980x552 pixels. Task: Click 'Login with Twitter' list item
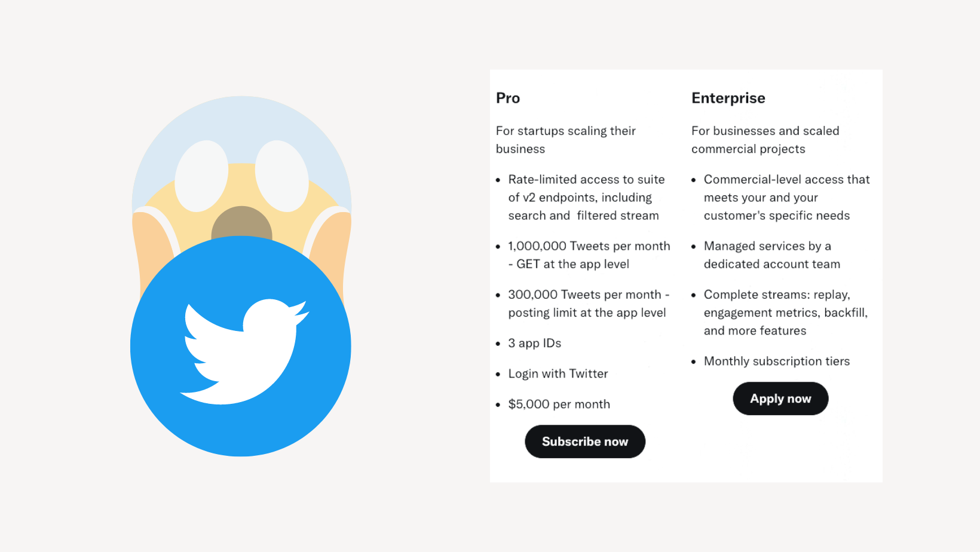(558, 374)
